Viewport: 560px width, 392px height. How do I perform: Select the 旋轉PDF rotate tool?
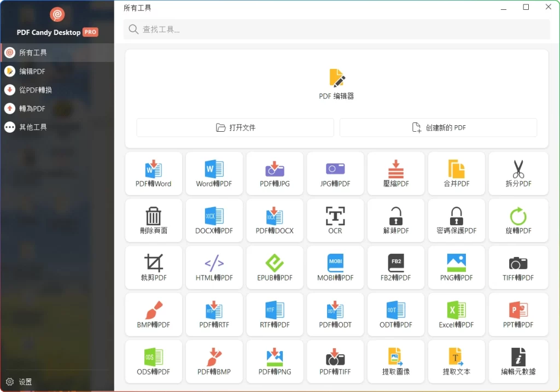pos(517,220)
